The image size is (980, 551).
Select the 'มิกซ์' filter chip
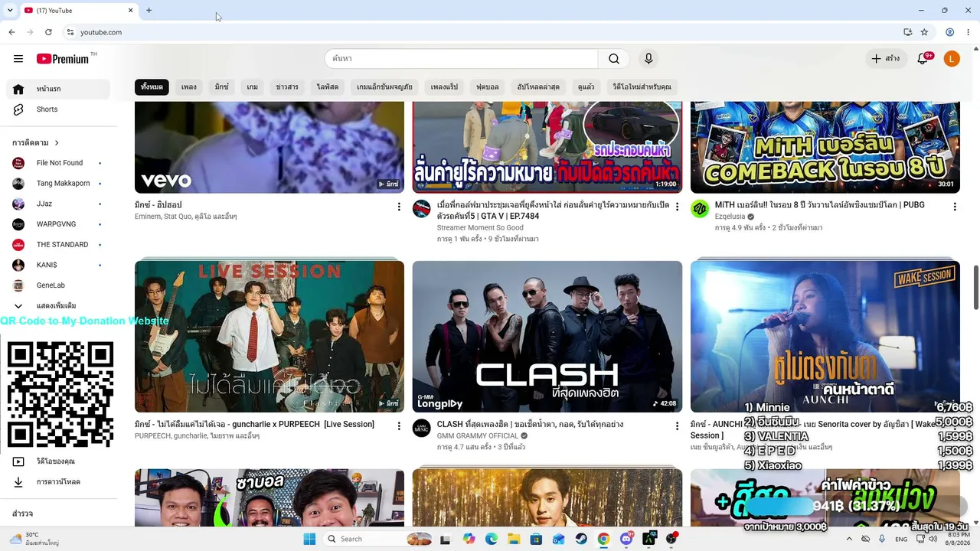222,87
